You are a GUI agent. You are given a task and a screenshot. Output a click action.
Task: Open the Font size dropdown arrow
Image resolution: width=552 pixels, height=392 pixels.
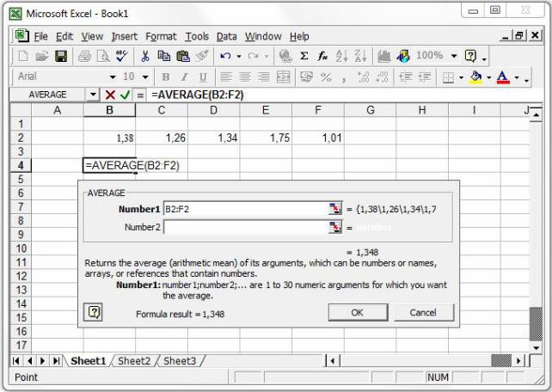pyautogui.click(x=145, y=77)
